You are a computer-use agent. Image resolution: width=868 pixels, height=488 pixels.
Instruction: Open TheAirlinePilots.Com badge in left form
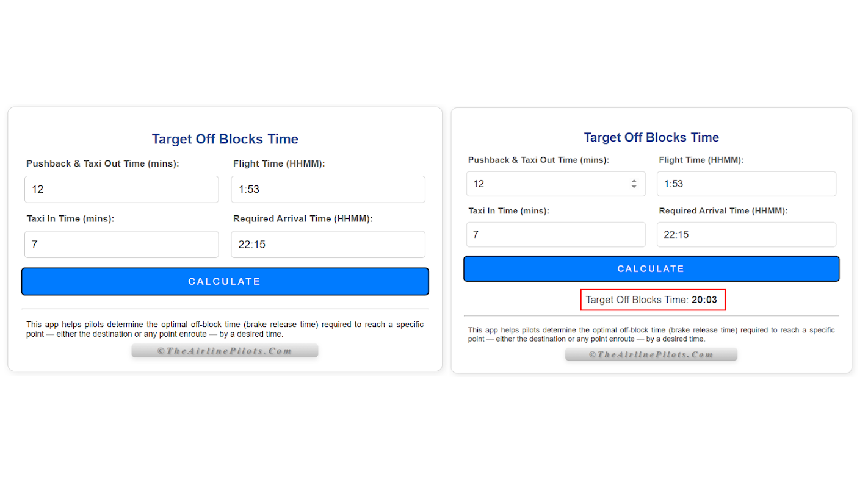(x=225, y=351)
